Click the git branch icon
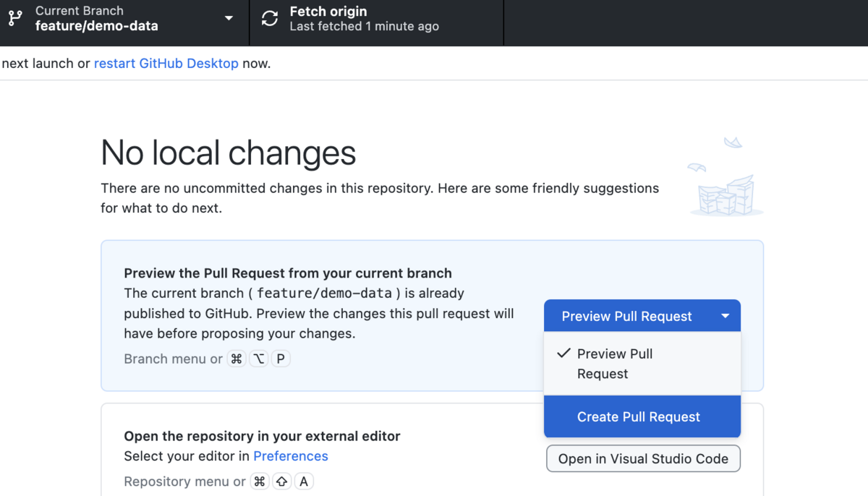The width and height of the screenshot is (868, 496). [x=15, y=19]
